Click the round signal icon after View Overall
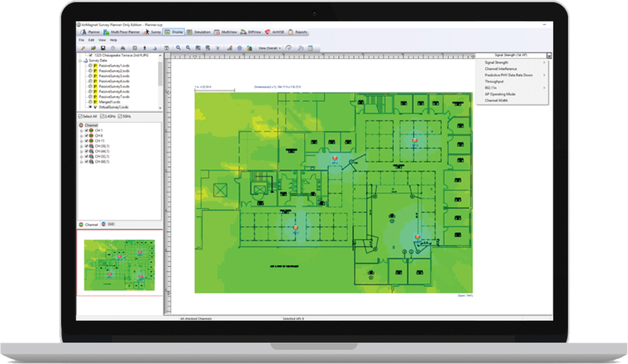This screenshot has width=628, height=364. pyautogui.click(x=289, y=48)
